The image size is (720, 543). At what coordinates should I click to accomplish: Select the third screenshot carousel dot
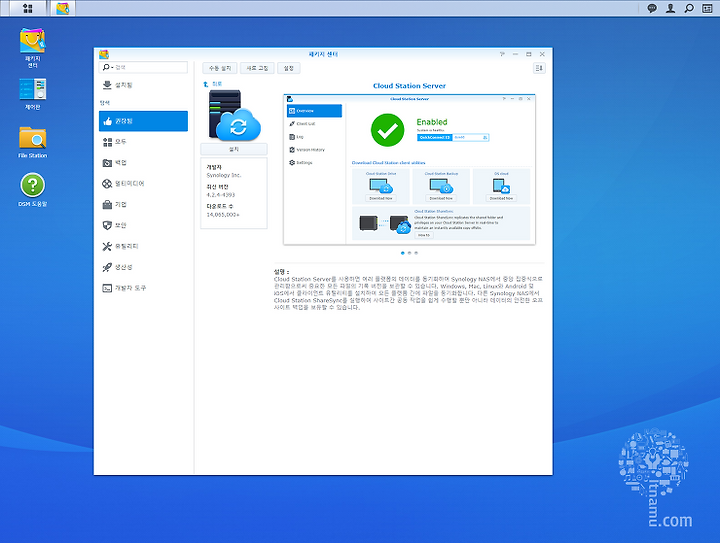pos(416,253)
